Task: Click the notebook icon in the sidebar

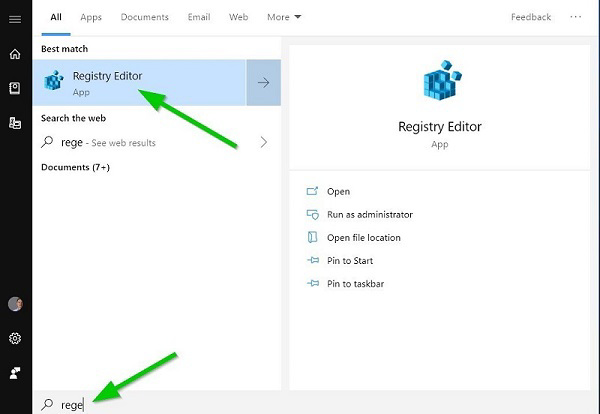Action: pos(15,88)
